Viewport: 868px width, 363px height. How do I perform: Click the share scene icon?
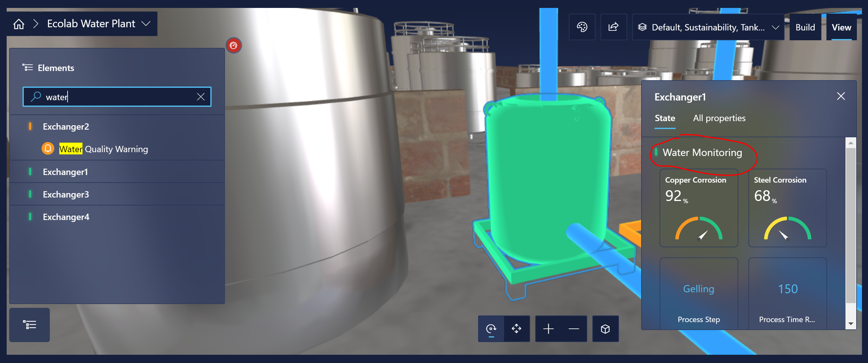[x=613, y=27]
